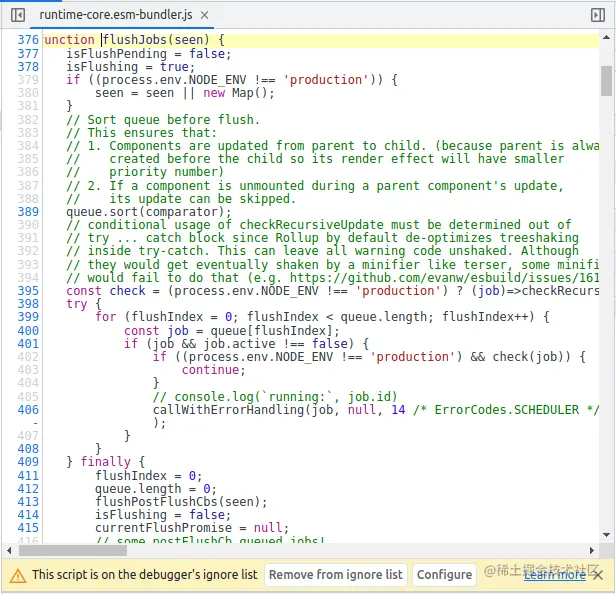Set breakpoint on line number 414
616x594 pixels.
pos(28,515)
